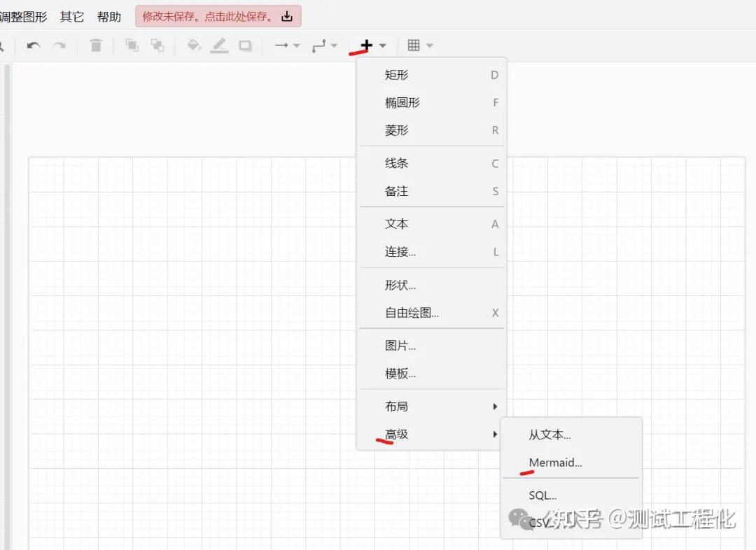Open the 调整图形 menu
Screen dimensions: 756x550
pyautogui.click(x=23, y=17)
